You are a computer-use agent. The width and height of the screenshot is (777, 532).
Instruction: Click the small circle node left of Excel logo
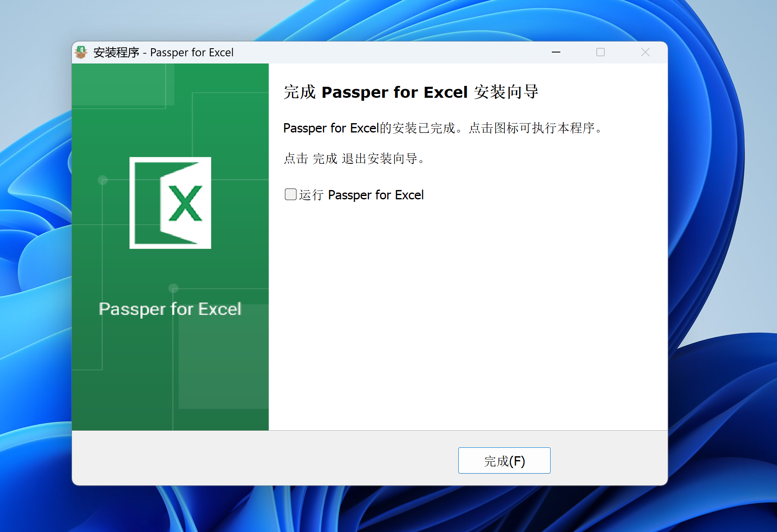click(103, 180)
